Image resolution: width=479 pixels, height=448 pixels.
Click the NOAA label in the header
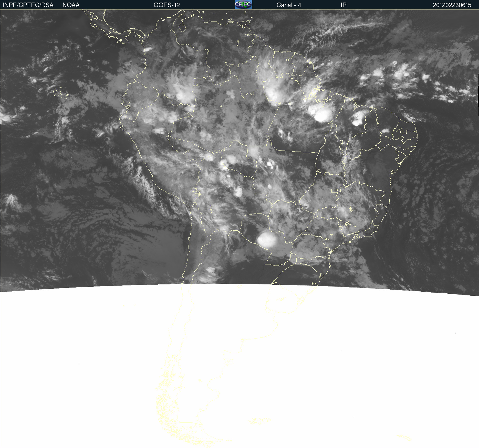(x=71, y=5)
